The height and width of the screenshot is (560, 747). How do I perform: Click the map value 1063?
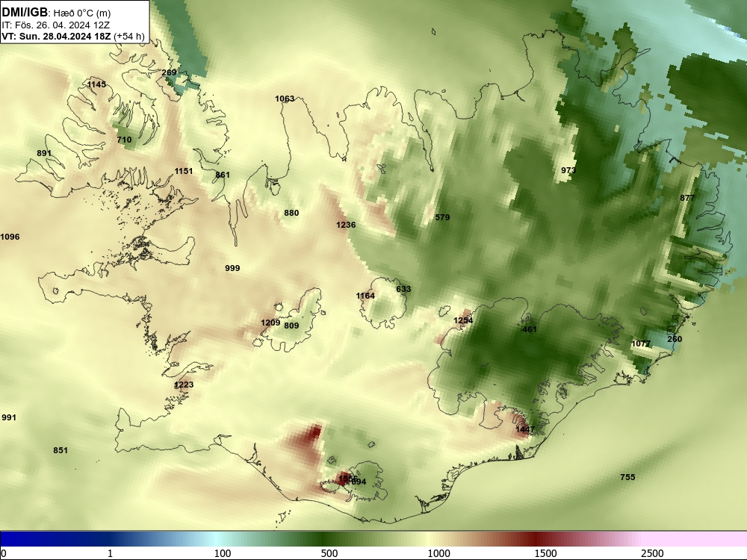pyautogui.click(x=285, y=99)
